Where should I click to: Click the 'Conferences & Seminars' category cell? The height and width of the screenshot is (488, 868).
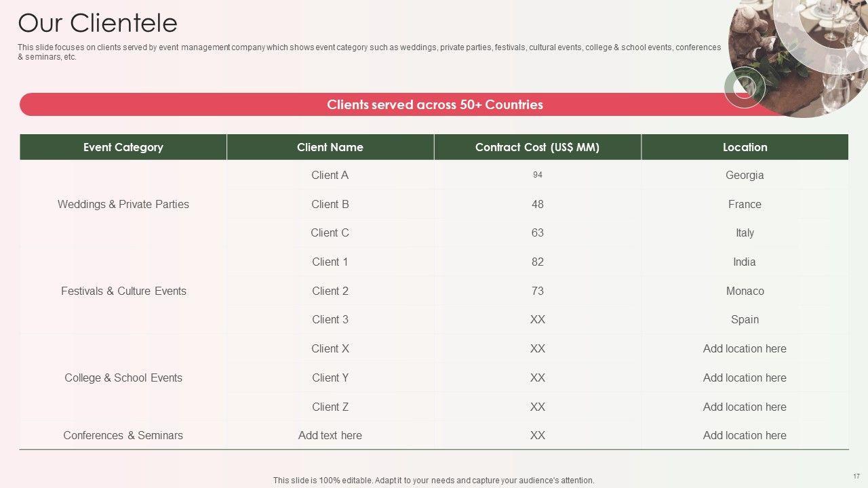point(123,435)
